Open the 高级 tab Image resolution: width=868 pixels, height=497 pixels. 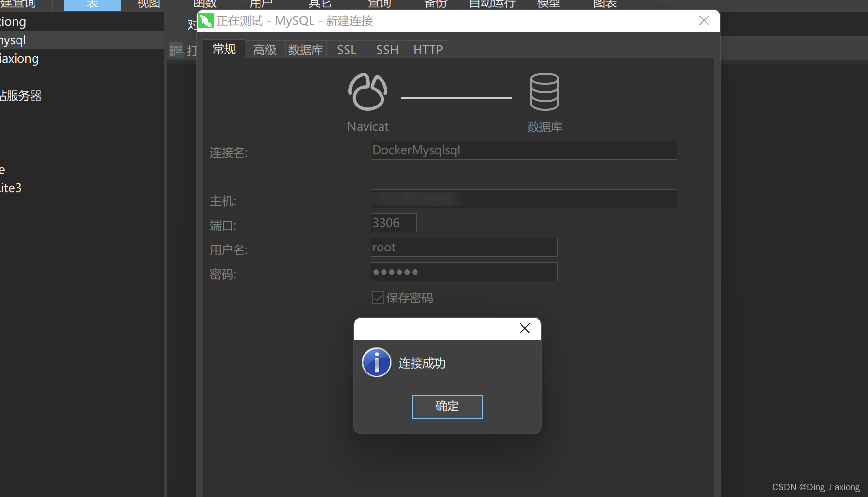click(x=264, y=50)
